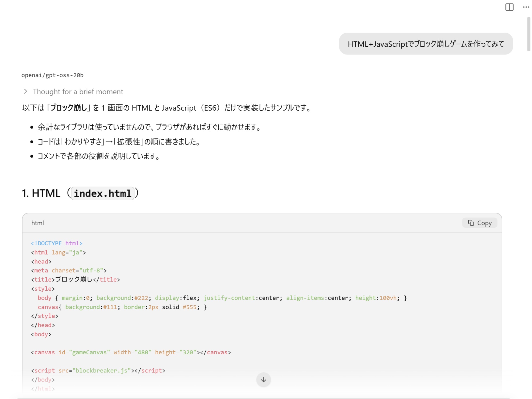Click the index.html inline code tag
Viewport: 532px width, 399px height.
(x=102, y=193)
